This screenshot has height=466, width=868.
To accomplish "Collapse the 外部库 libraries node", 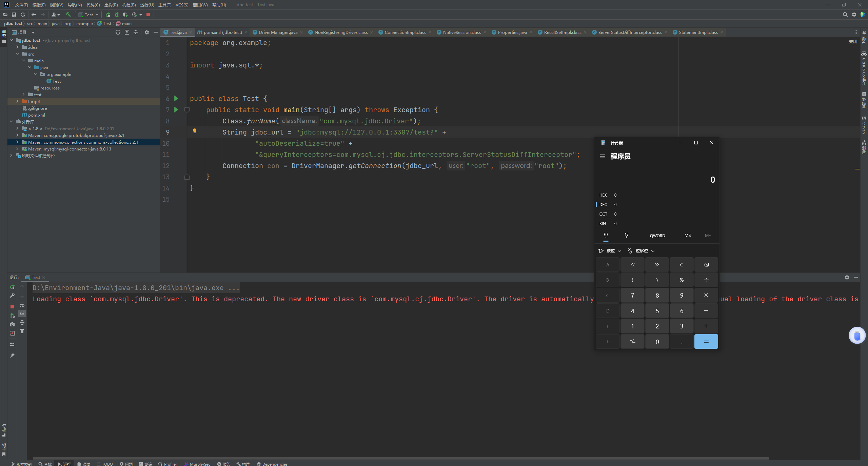I will pos(12,122).
